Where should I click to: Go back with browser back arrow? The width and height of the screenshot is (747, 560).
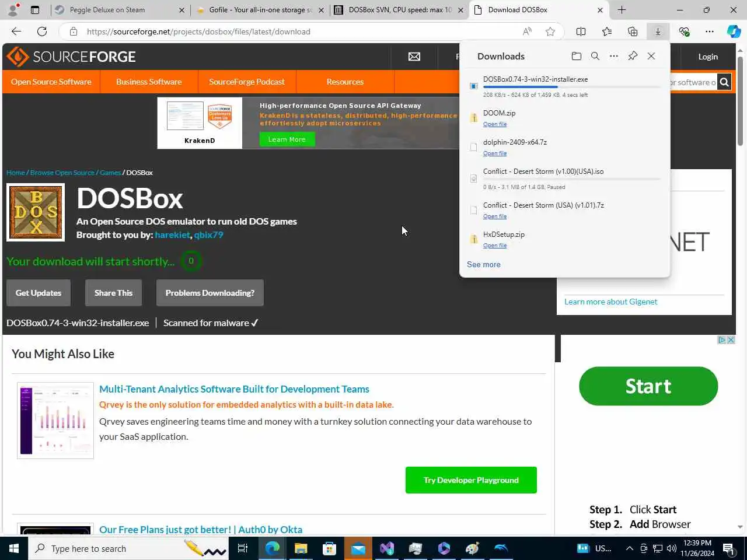[16, 32]
